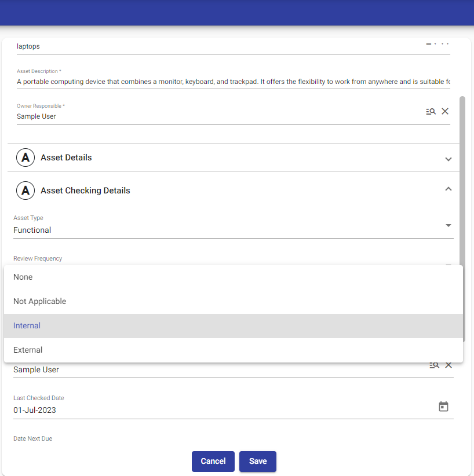Click the circled A icon beside Asset Details

25,158
